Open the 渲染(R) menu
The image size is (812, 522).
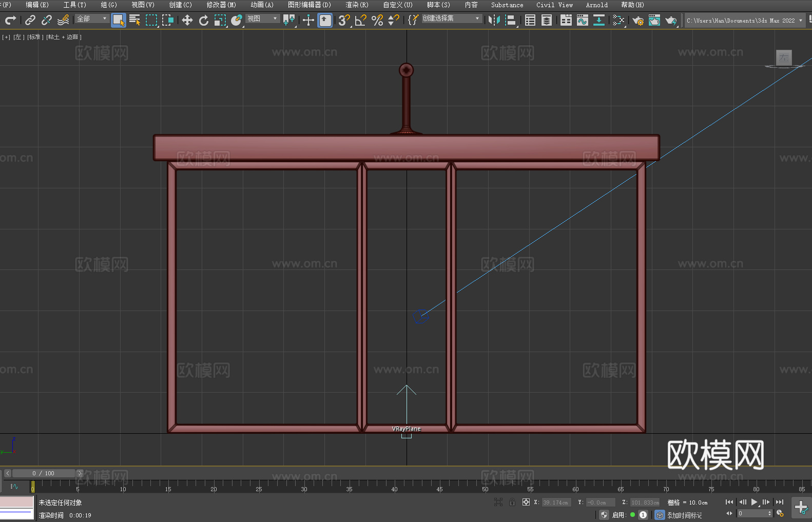pyautogui.click(x=357, y=5)
